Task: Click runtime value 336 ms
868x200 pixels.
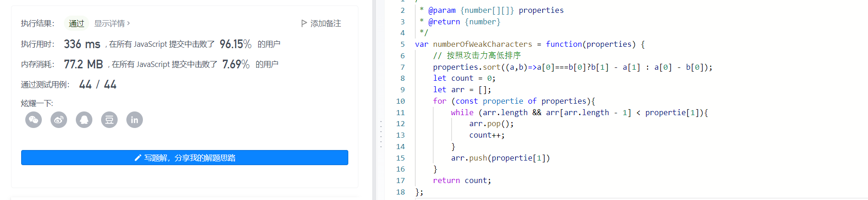Action: tap(82, 44)
